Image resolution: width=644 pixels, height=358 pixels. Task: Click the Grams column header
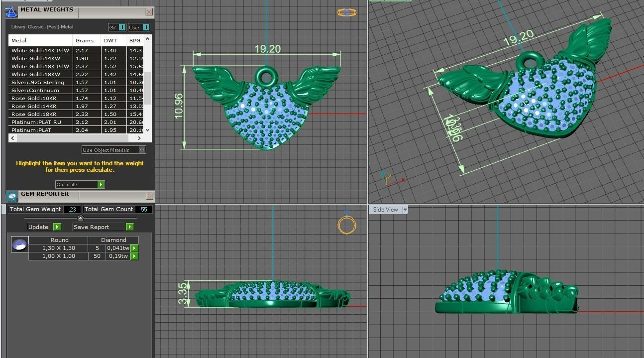coord(87,40)
